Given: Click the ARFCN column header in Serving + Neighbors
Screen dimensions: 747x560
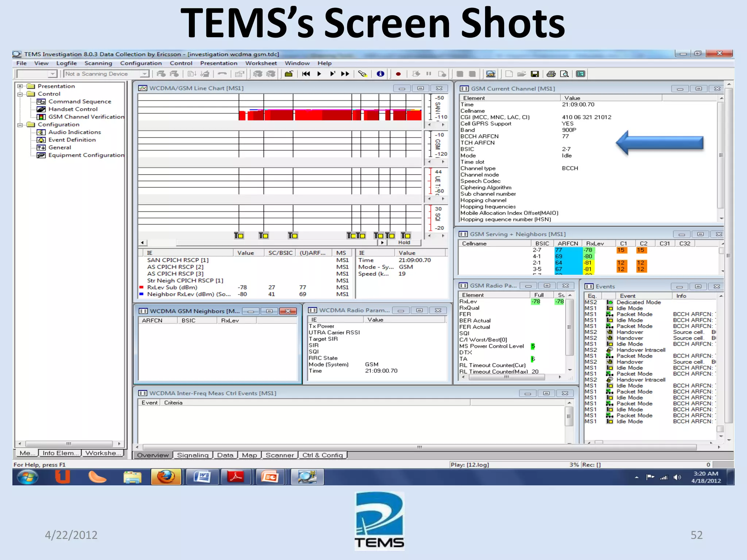Looking at the screenshot, I should point(568,244).
